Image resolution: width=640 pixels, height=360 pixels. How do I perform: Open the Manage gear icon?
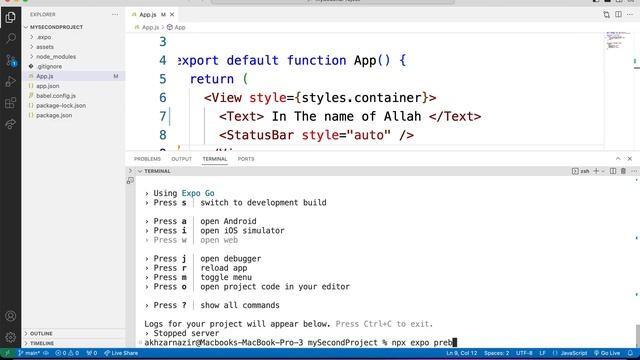[11, 337]
